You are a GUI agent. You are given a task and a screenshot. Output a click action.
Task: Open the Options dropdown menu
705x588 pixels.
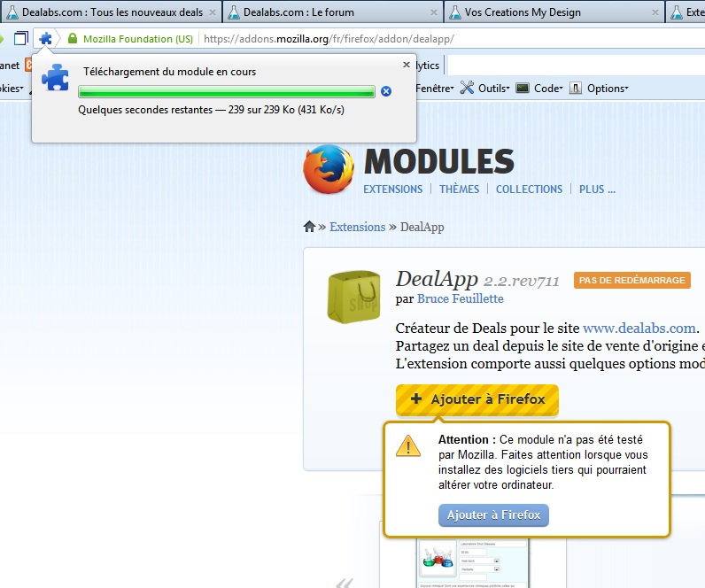click(x=608, y=88)
